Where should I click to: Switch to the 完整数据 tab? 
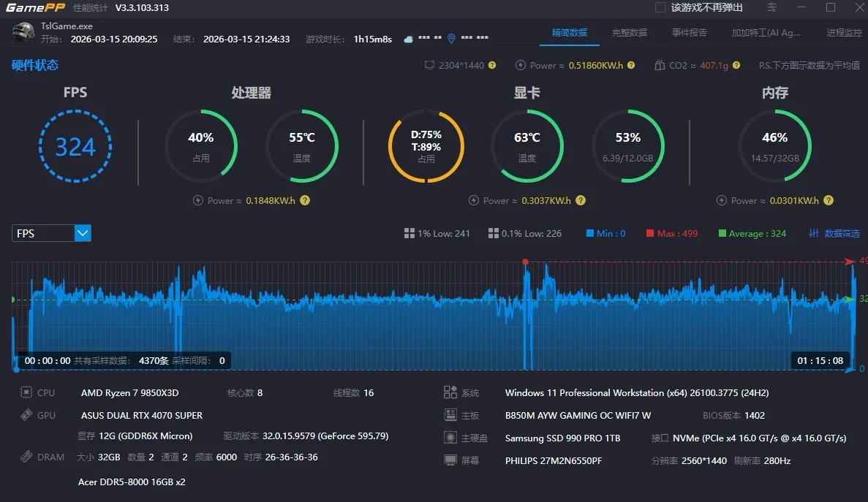click(630, 33)
